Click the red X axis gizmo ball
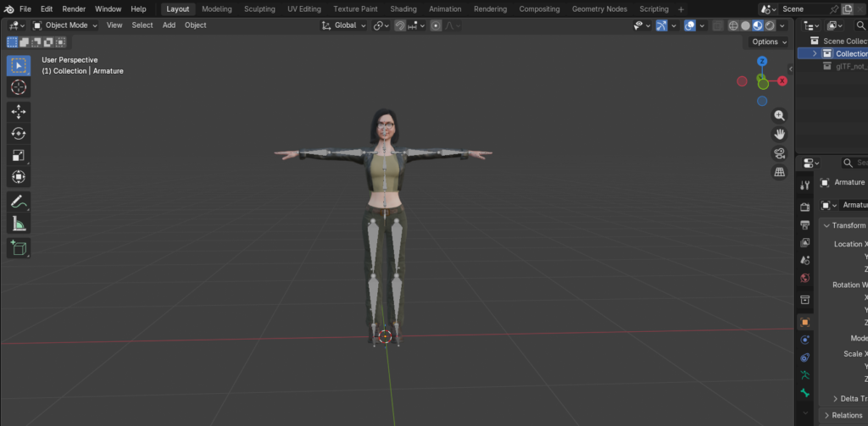The width and height of the screenshot is (868, 426). pos(782,81)
